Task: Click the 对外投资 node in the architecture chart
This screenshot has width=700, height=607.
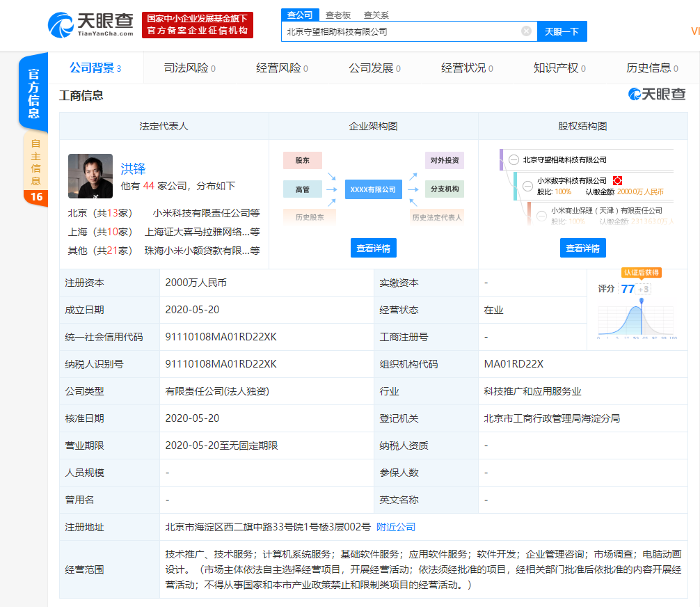Action: [x=446, y=160]
